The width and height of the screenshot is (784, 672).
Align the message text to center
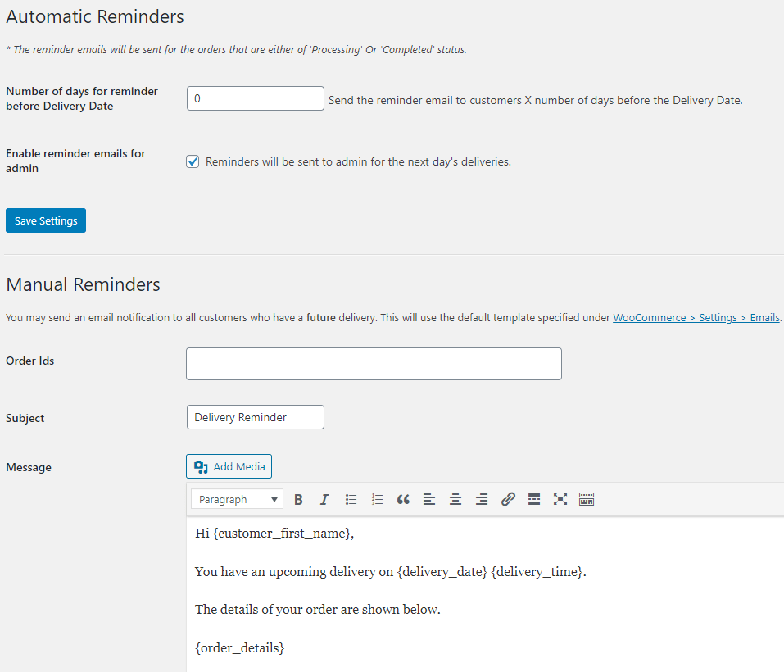click(455, 499)
